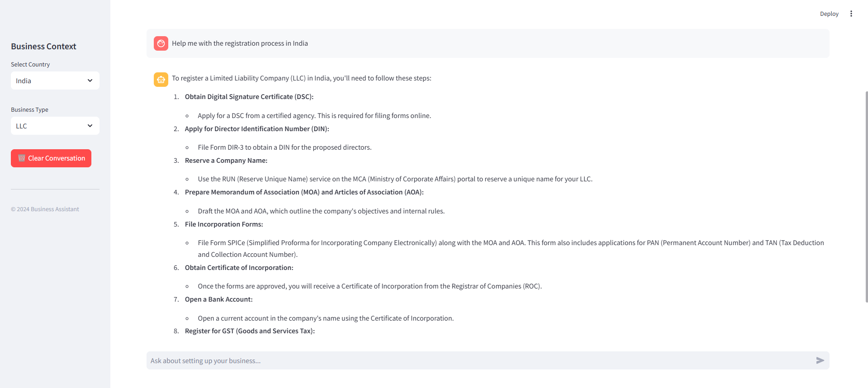Click the vertical page scrollbar

(x=866, y=197)
